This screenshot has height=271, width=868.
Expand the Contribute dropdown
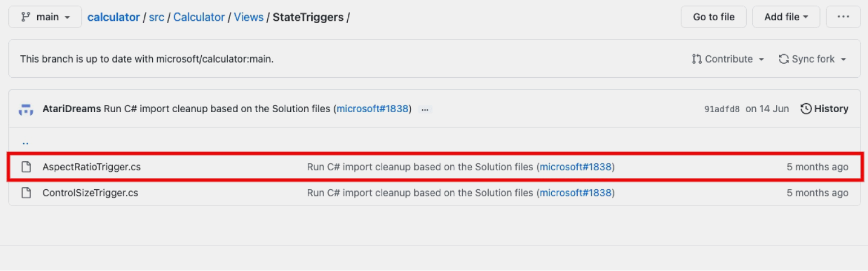(728, 59)
